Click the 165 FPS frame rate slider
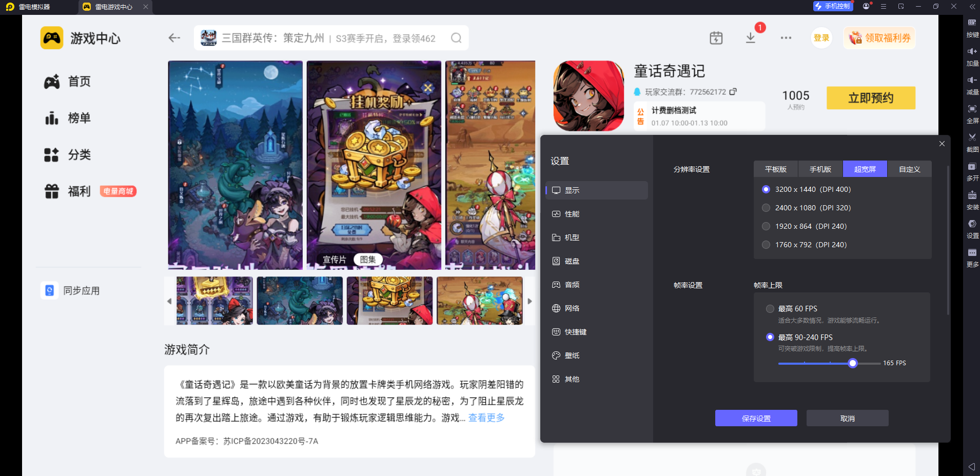 [853, 363]
